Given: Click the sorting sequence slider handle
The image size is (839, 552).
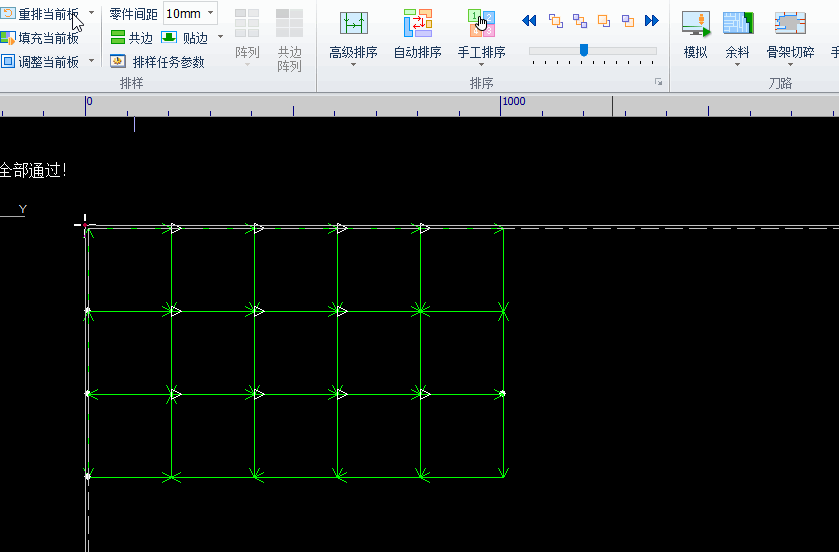Looking at the screenshot, I should tap(584, 50).
